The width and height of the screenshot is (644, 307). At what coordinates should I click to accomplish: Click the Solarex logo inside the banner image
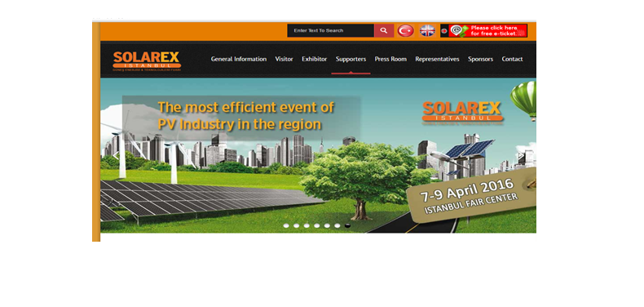462,113
